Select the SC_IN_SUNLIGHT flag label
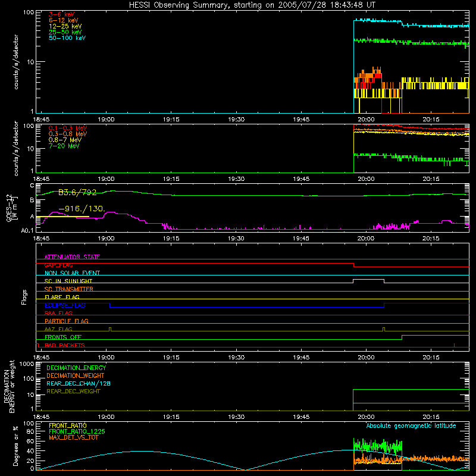Screen dimensions: 476x476 tap(68, 281)
